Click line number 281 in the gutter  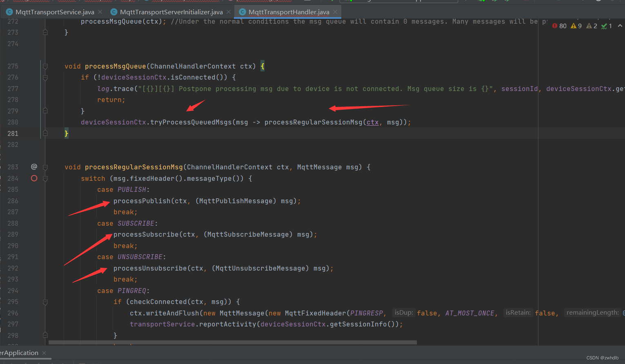pos(13,133)
